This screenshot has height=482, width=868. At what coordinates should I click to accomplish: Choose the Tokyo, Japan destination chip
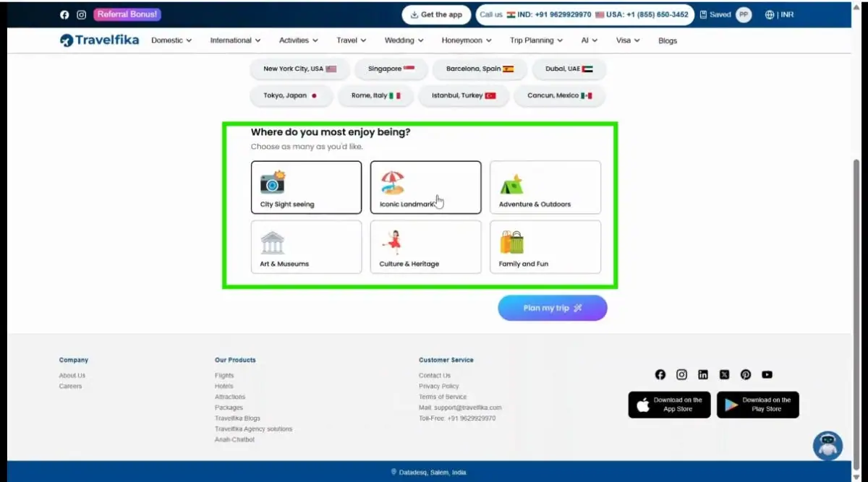coord(291,95)
